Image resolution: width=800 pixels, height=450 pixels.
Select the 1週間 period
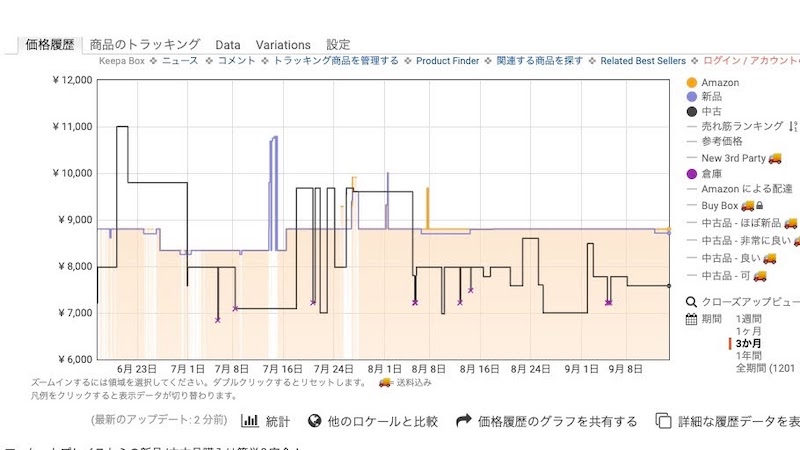tap(748, 319)
